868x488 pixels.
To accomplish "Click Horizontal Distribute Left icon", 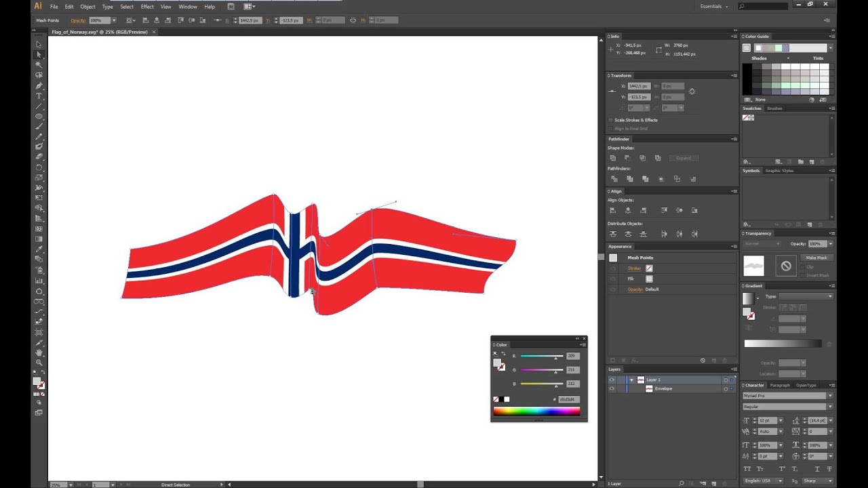I will tap(664, 234).
